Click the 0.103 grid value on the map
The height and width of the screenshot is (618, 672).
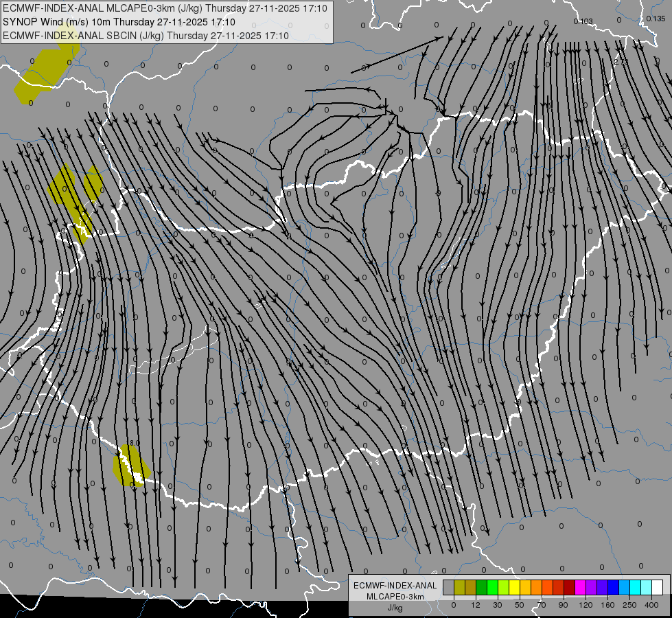tap(583, 21)
